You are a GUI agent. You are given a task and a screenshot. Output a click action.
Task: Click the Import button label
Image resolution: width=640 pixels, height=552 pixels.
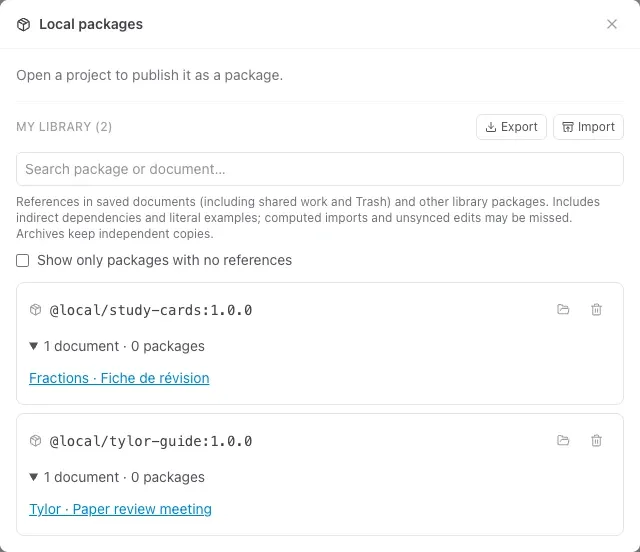point(596,127)
